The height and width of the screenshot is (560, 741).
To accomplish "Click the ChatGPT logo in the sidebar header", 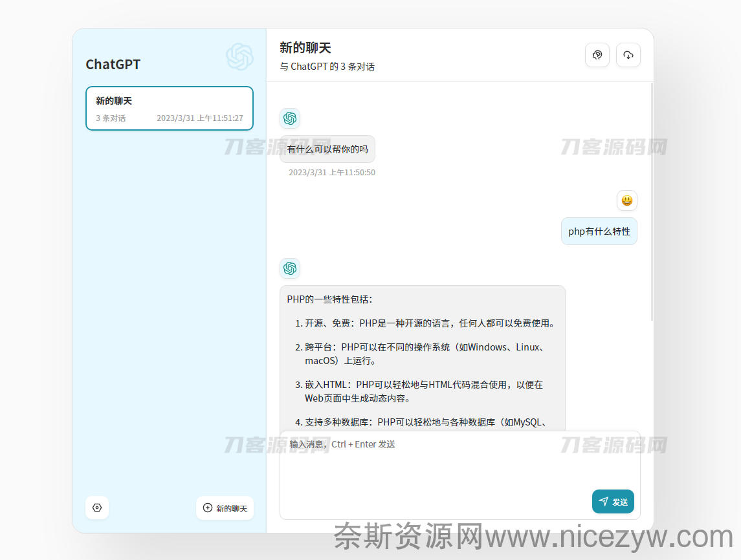I will coord(239,56).
